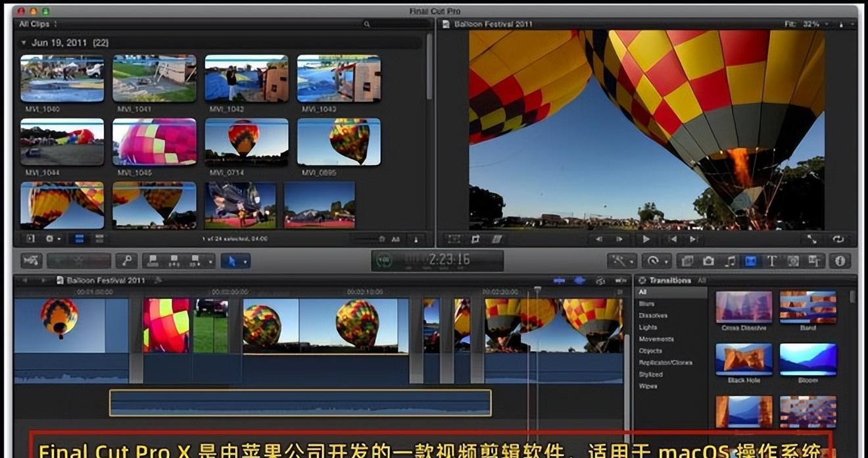Open the Inspector info icon
868x458 pixels.
(840, 261)
